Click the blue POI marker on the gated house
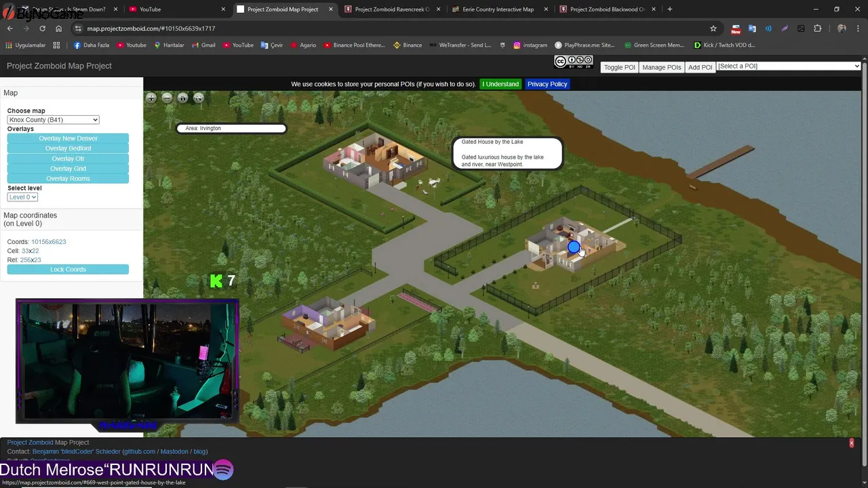The height and width of the screenshot is (488, 868). tap(574, 247)
